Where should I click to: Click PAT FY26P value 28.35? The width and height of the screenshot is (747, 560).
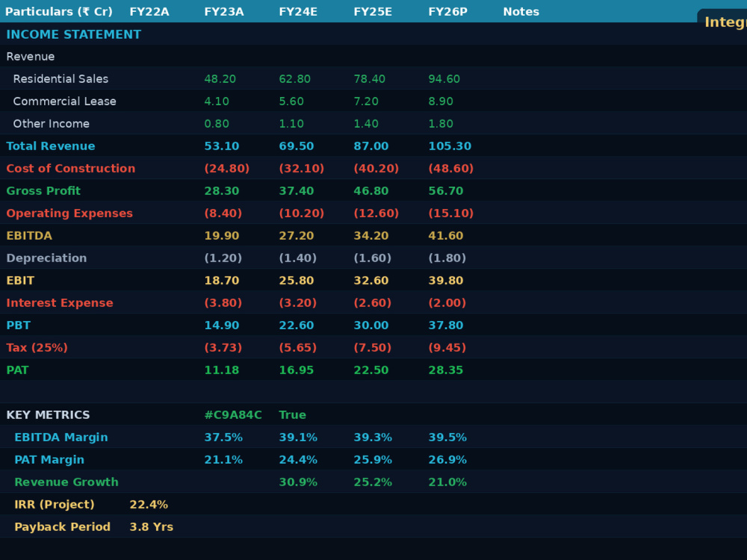click(446, 370)
